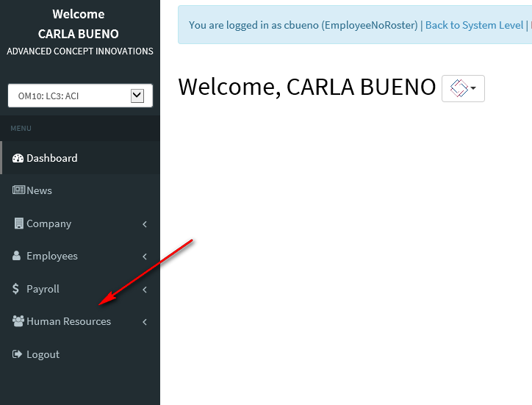Expand the Company menu chevron
The image size is (532, 405).
(145, 224)
